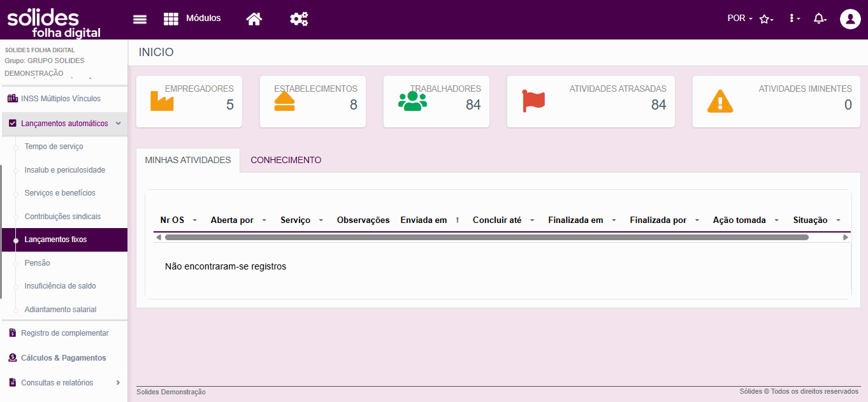Open Adiantamento salarial menu item
The height and width of the screenshot is (402, 868).
click(x=61, y=310)
